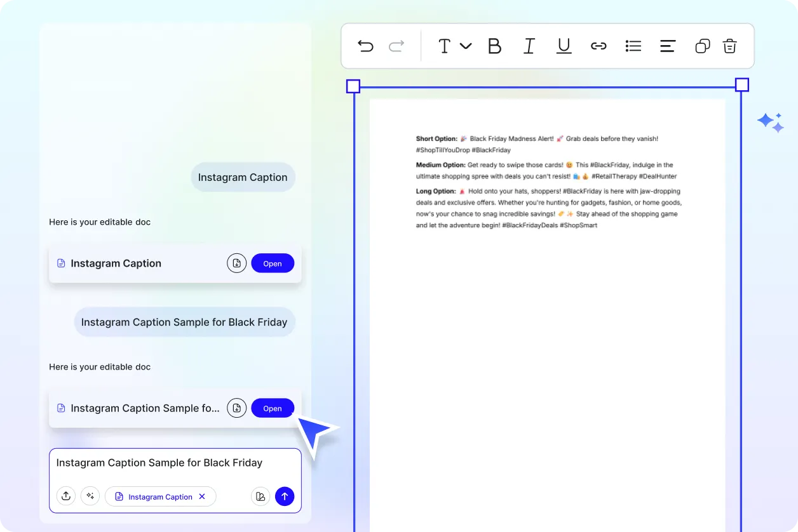Open the Black Friday caption sample doc
Image resolution: width=798 pixels, height=532 pixels.
pos(273,408)
